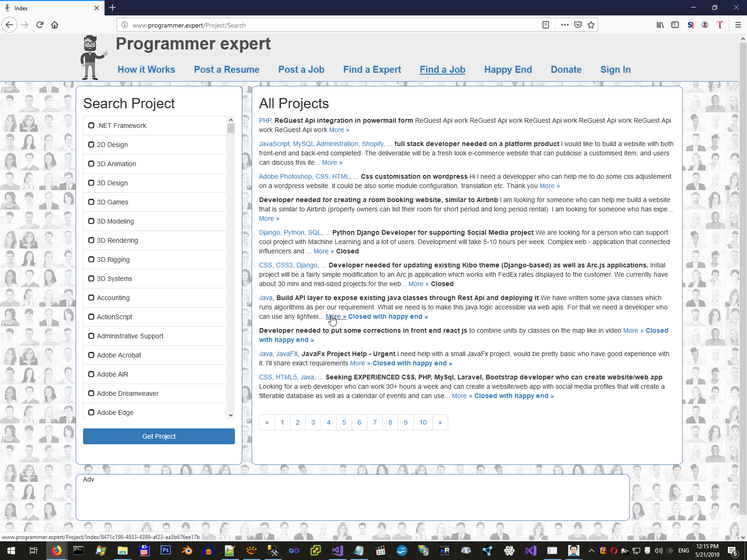Tick the 2D Design checkbox
The image size is (747, 560).
click(x=92, y=145)
